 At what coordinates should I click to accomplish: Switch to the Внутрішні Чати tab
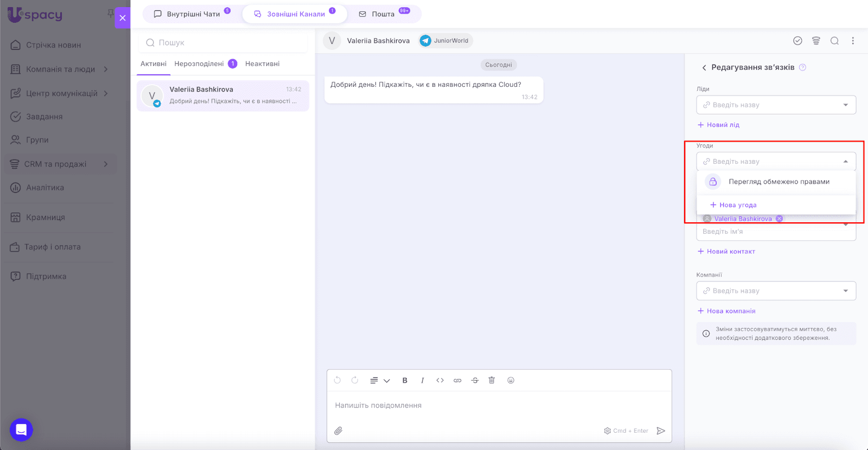point(193,14)
